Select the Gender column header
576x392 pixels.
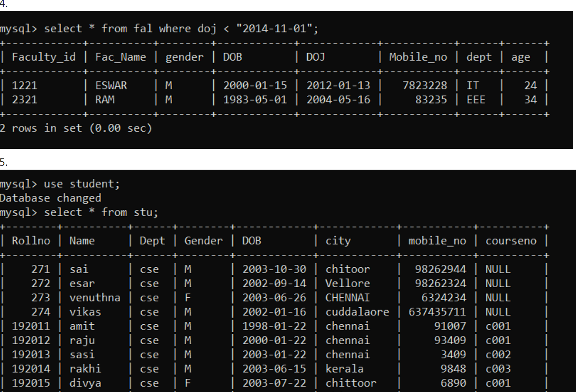point(203,240)
